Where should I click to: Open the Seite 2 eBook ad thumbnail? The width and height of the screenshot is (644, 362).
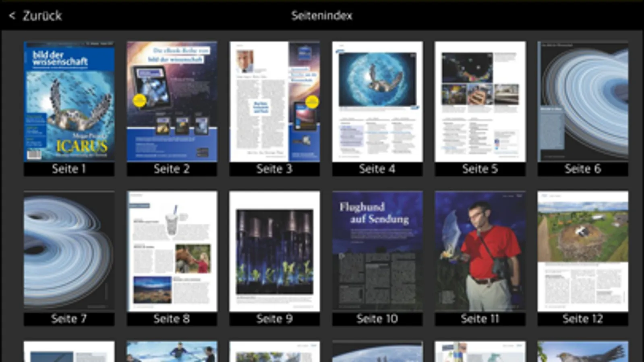pos(172,101)
